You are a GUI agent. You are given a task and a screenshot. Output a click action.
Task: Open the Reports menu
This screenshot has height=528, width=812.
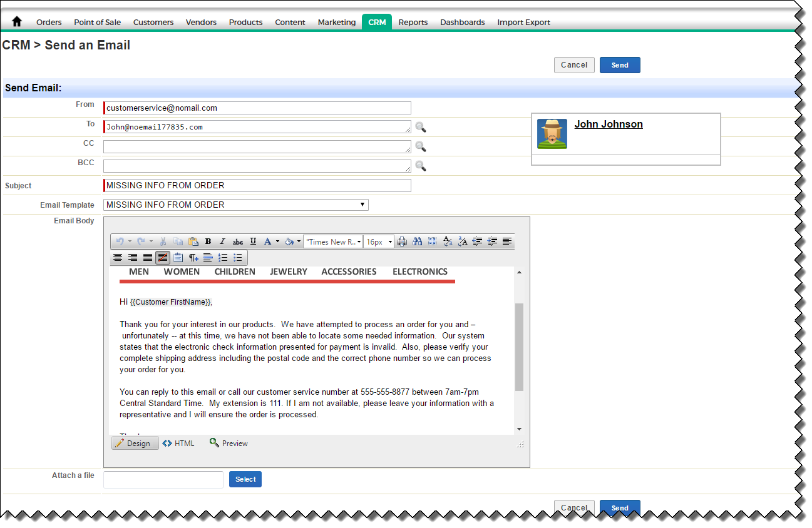[x=413, y=22]
